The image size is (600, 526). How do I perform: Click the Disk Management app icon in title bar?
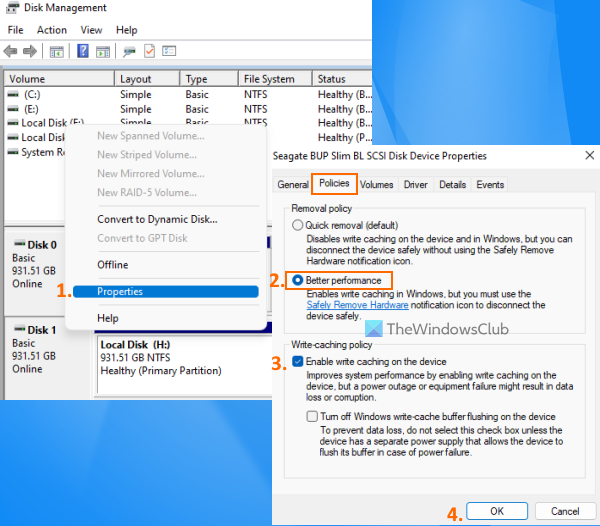pyautogui.click(x=13, y=8)
